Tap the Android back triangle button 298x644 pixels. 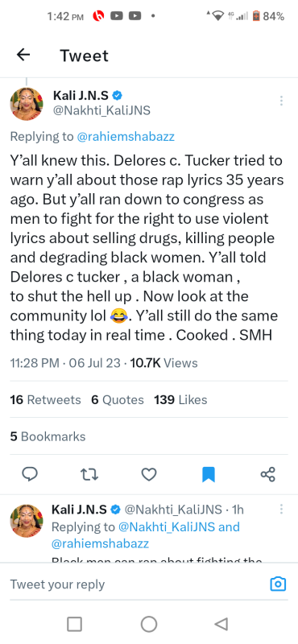click(221, 625)
